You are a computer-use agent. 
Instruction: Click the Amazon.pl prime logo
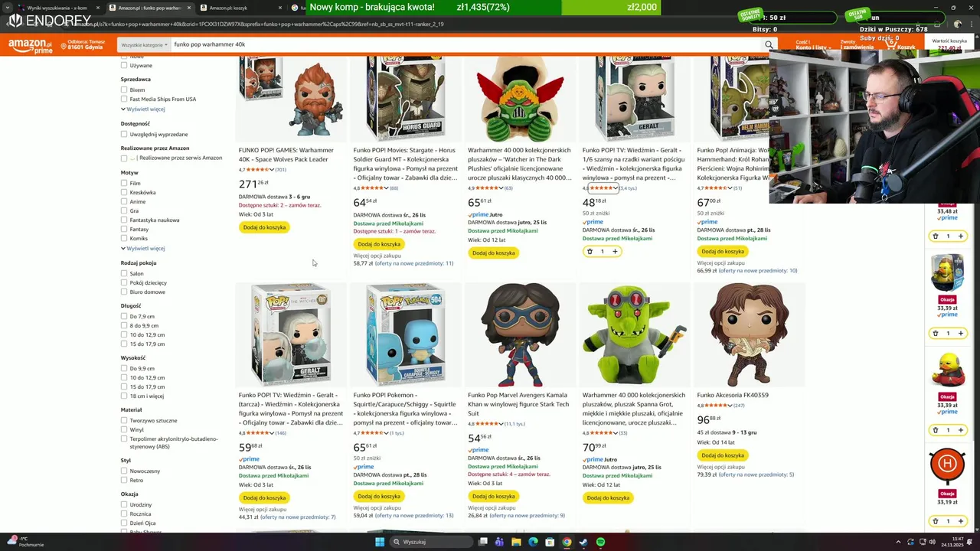[31, 47]
